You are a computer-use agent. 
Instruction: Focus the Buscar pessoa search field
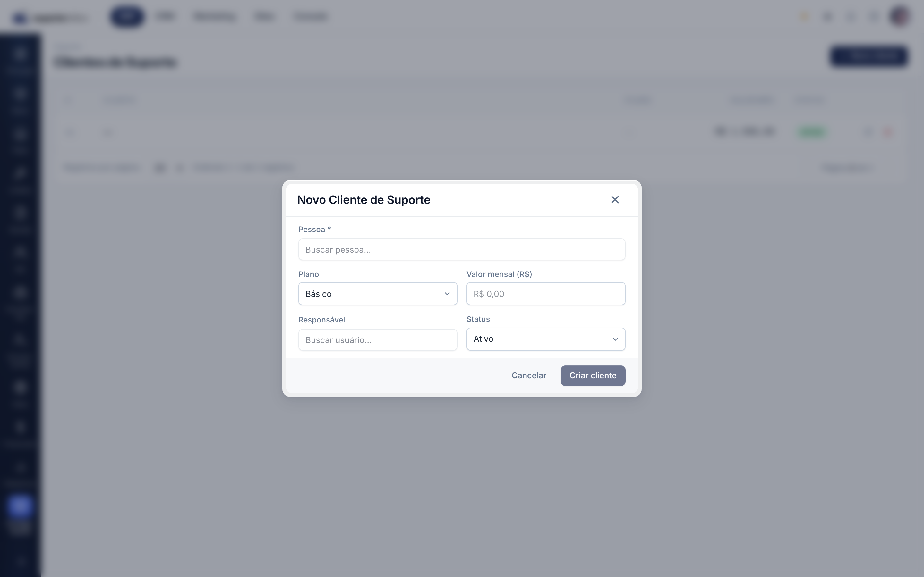[x=462, y=250]
